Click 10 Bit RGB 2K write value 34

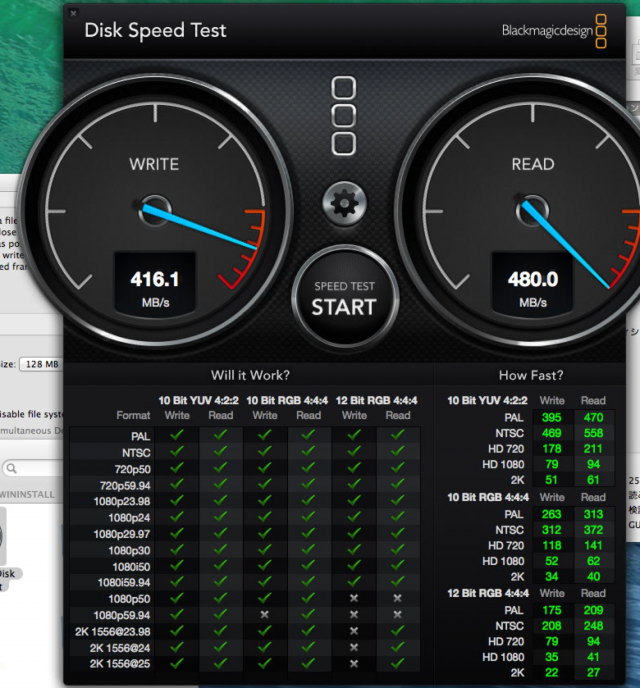(x=552, y=577)
